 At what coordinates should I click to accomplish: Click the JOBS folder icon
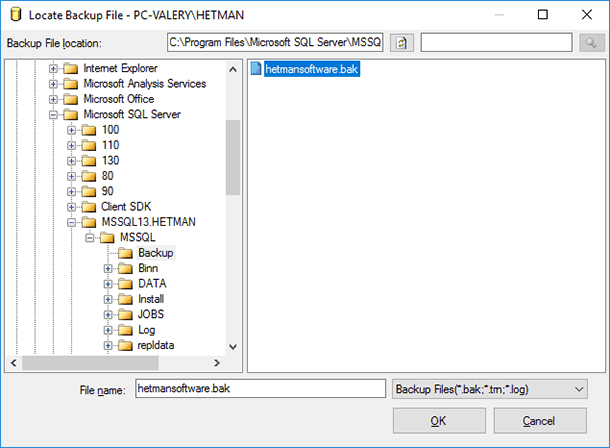pyautogui.click(x=125, y=314)
